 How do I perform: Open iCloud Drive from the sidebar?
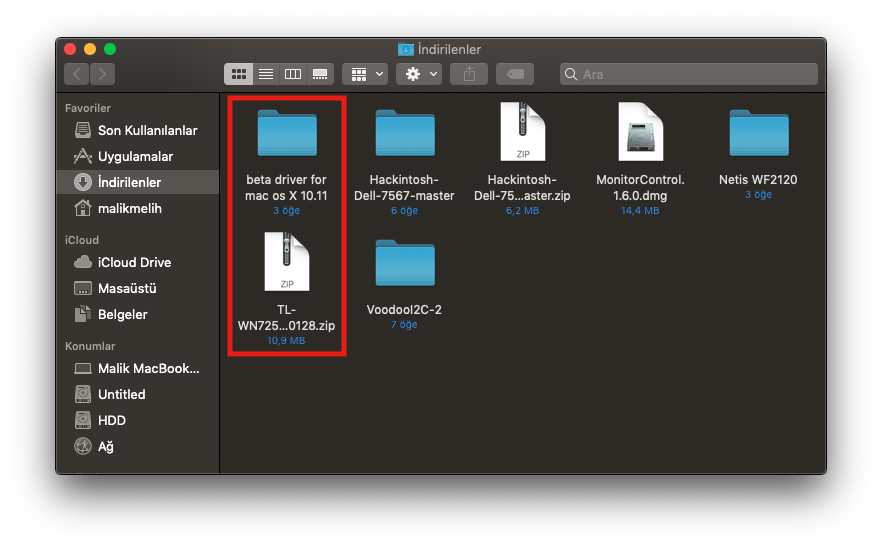coord(134,263)
